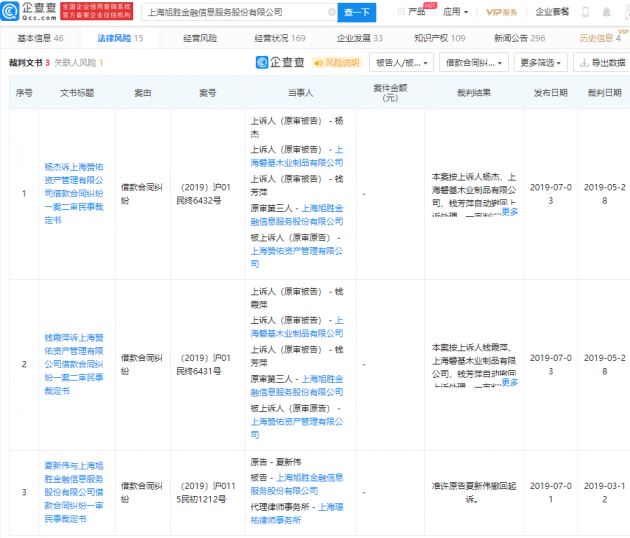Open the 产品 menu

click(416, 12)
